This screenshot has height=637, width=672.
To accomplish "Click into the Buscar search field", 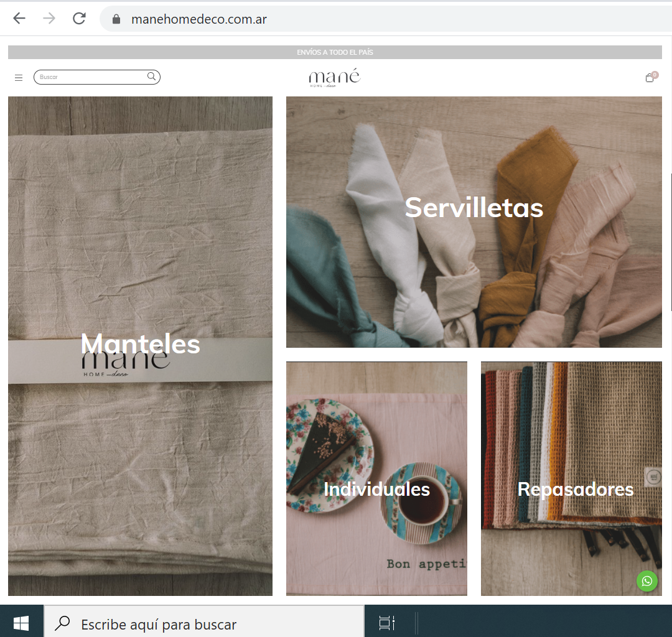I will click(x=90, y=77).
